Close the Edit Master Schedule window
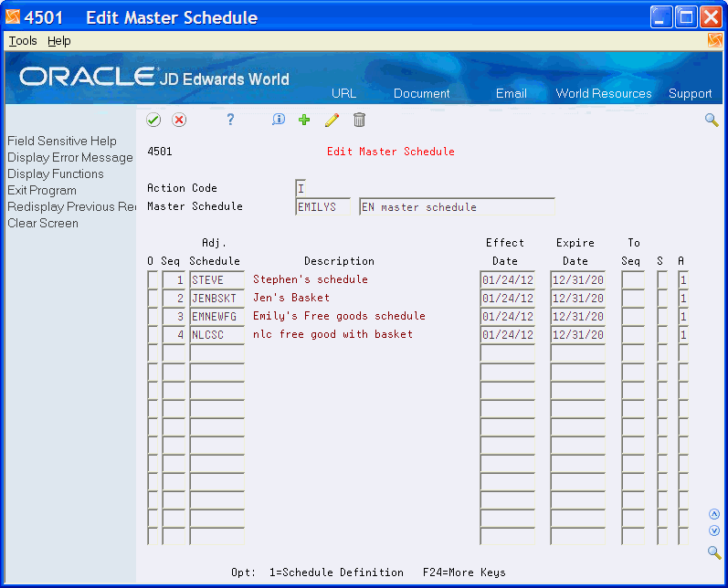 coord(712,17)
